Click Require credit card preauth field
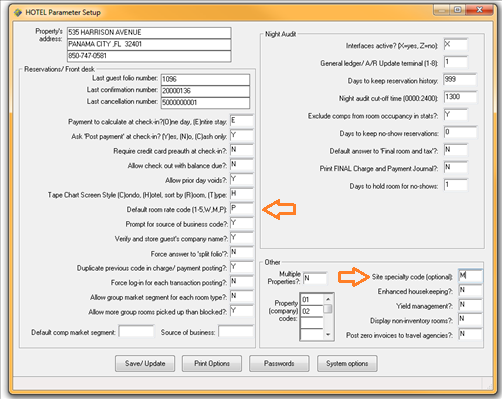This screenshot has width=502, height=399. coord(242,150)
